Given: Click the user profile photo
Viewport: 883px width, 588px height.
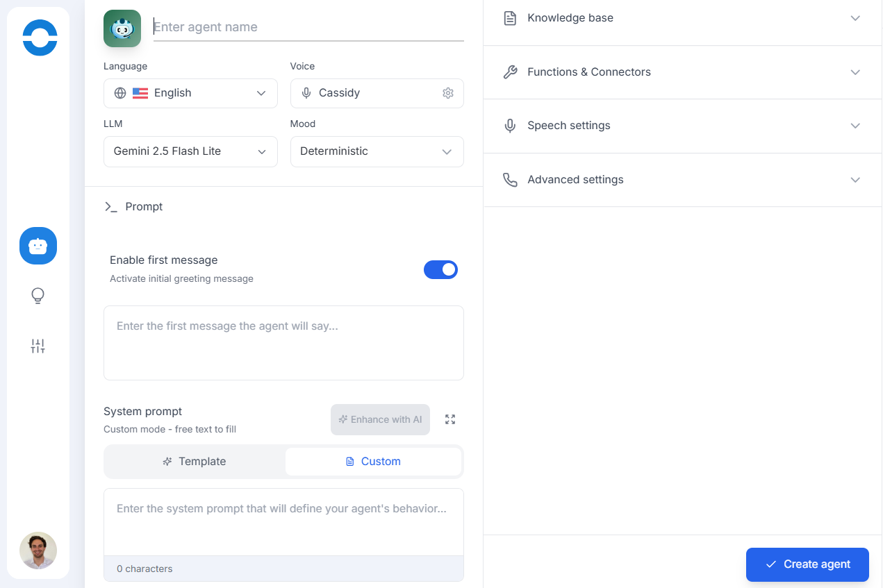Looking at the screenshot, I should point(38,551).
